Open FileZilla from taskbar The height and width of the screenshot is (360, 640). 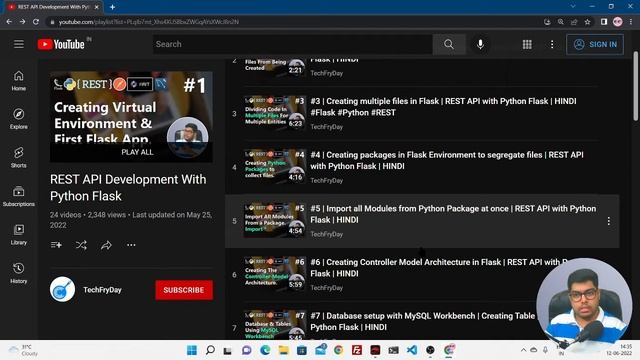(x=357, y=350)
